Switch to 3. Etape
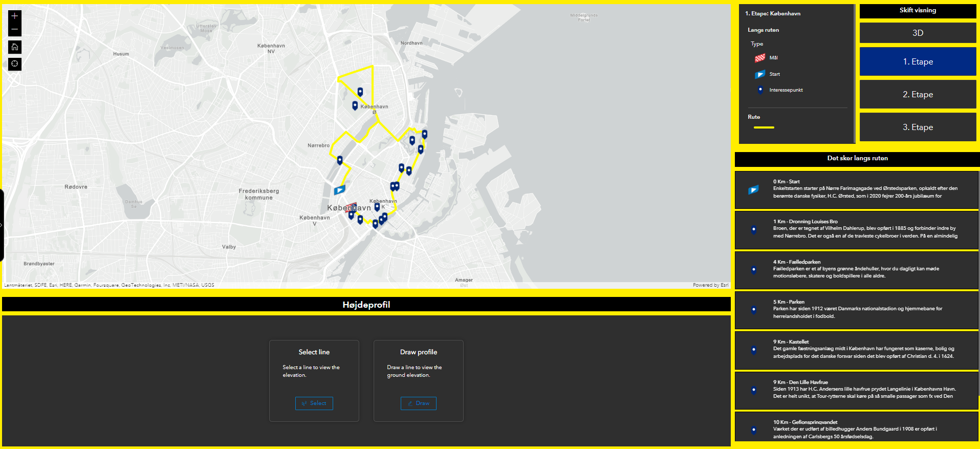Screen dimensions: 980x449 point(918,127)
